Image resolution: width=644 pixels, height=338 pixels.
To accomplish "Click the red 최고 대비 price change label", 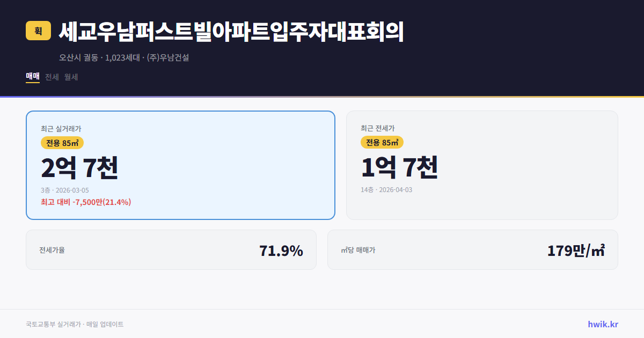I will point(85,203).
